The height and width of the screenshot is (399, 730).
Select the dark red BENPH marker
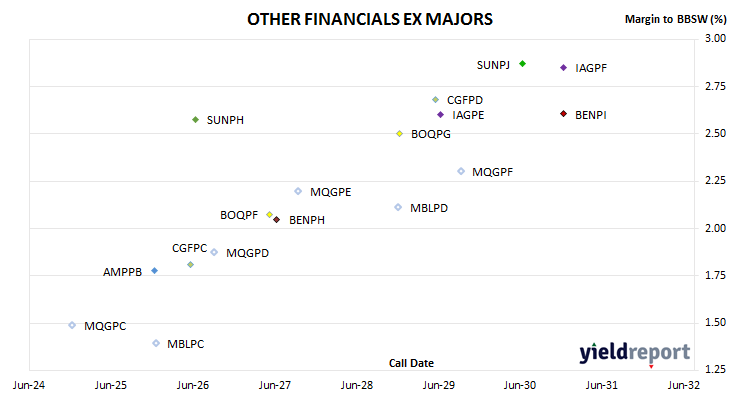click(x=277, y=219)
